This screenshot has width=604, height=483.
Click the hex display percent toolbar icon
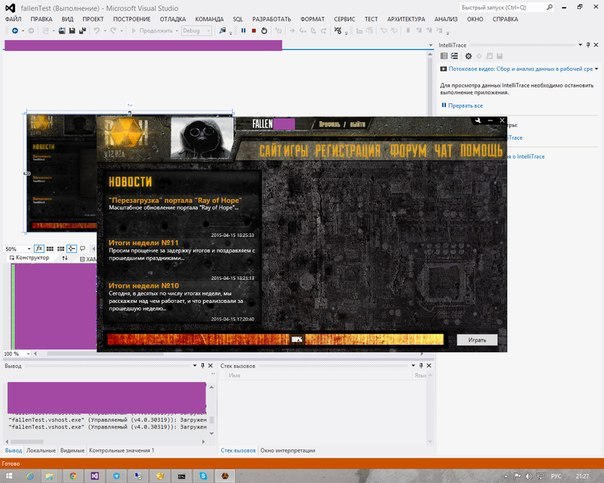tap(338, 31)
